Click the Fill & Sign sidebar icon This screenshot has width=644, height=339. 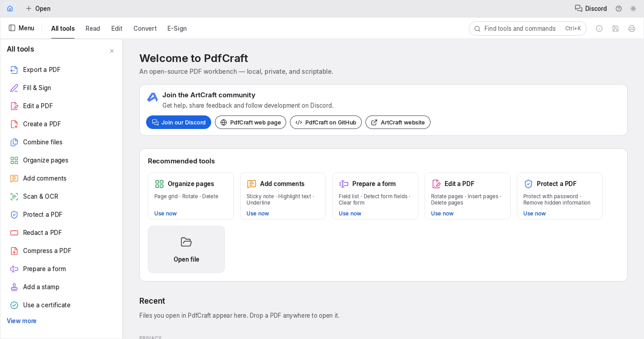14,88
